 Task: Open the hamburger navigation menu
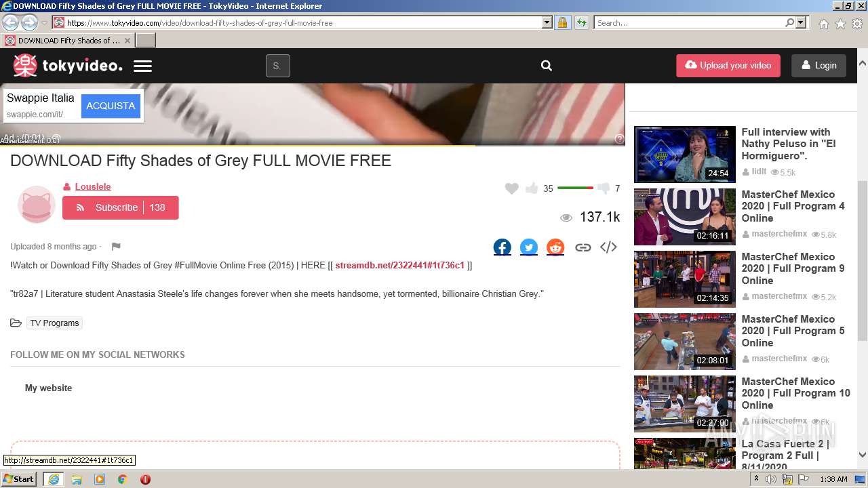(142, 66)
